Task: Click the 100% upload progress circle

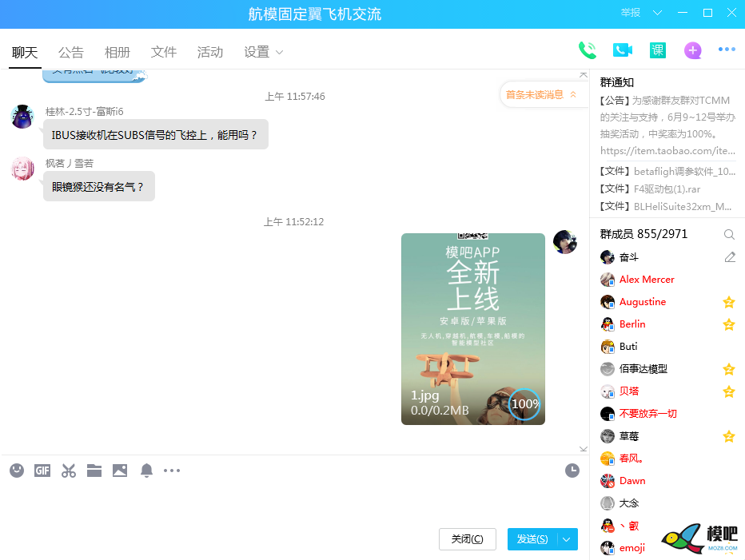Action: pyautogui.click(x=524, y=404)
